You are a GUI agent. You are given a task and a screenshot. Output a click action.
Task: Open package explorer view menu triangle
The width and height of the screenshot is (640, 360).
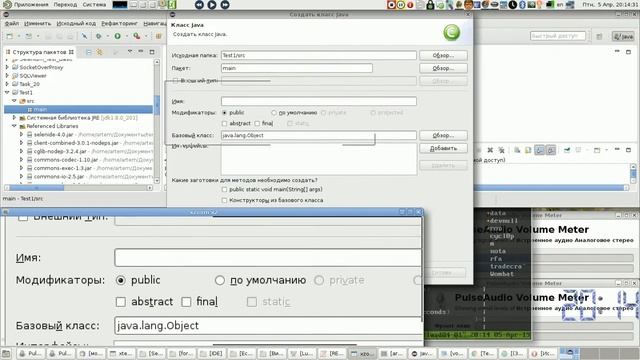click(130, 52)
